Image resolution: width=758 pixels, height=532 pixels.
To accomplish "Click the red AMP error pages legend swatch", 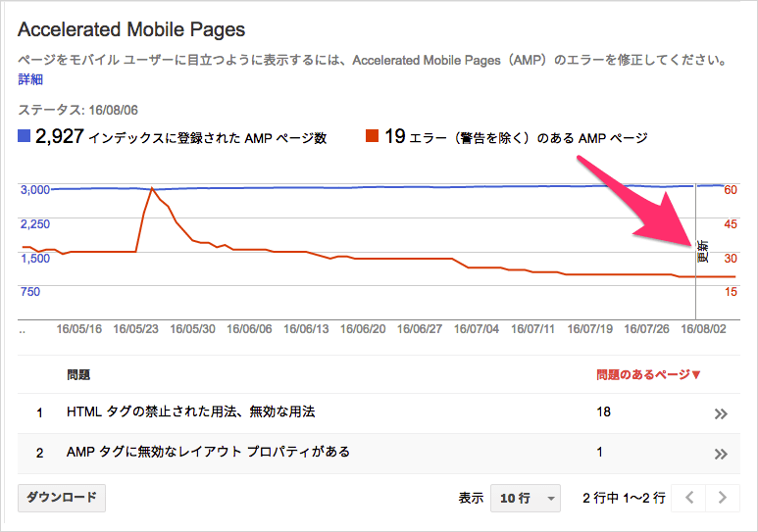I will pos(372,136).
